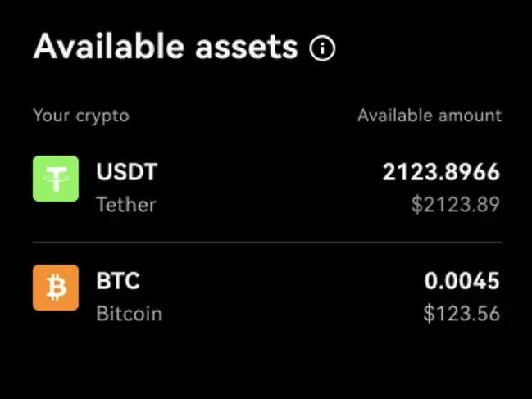This screenshot has width=532, height=399.
Task: Click the $123.56 fiat value
Action: (x=461, y=313)
